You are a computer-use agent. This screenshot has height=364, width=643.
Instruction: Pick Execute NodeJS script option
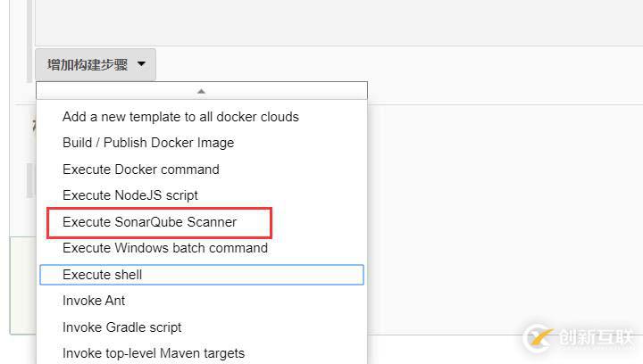point(130,195)
